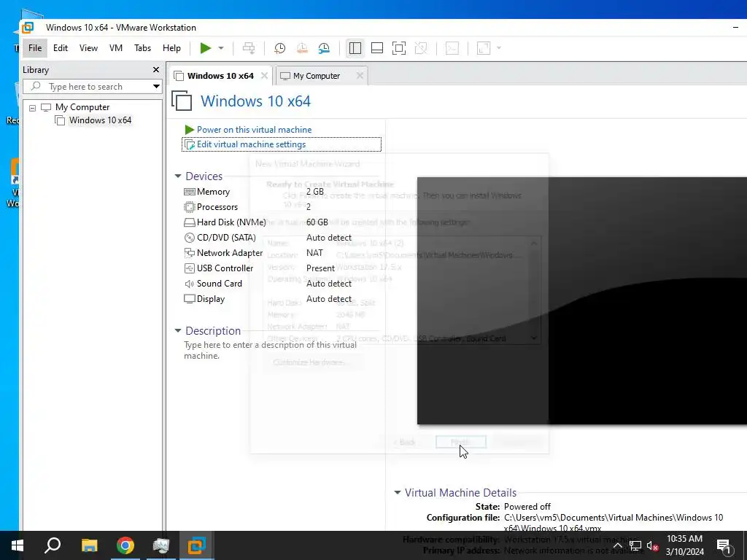Image resolution: width=747 pixels, height=560 pixels.
Task: Click the console view toolbar icon
Action: click(452, 48)
